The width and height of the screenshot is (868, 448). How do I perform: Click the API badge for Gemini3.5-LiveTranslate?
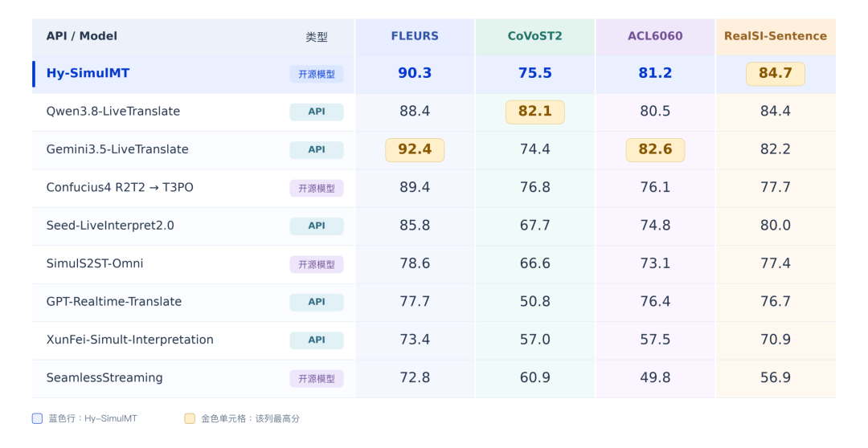tap(317, 150)
